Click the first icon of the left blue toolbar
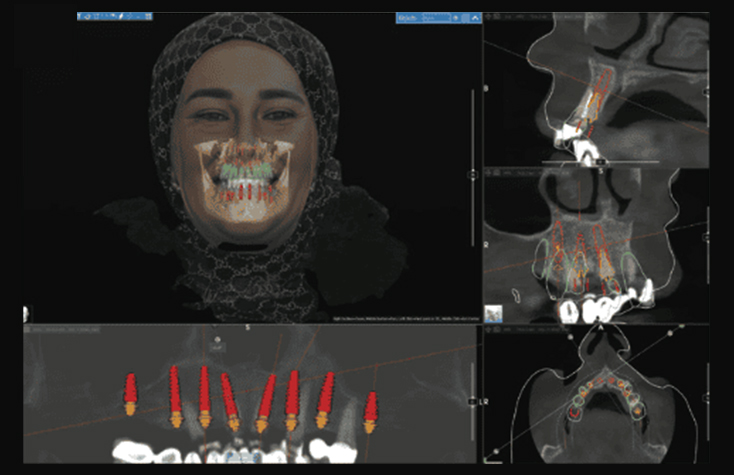The height and width of the screenshot is (475, 734). pyautogui.click(x=80, y=16)
